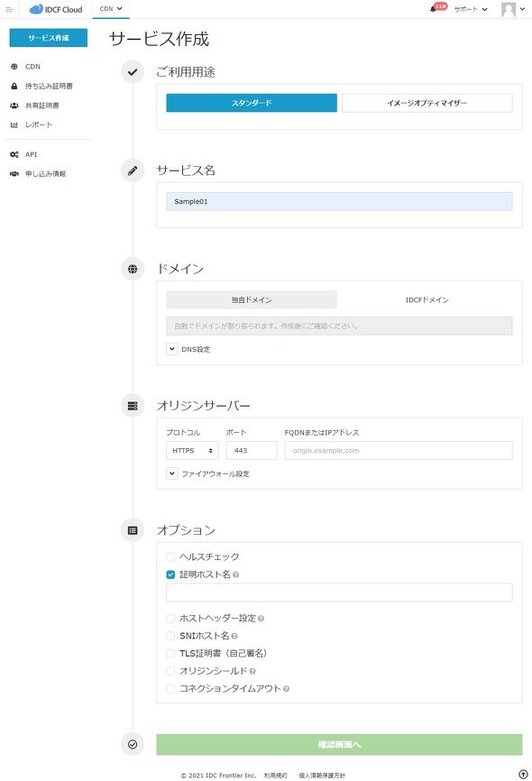Open 申し込み情報 in the sidebar
532x781 pixels.
click(45, 174)
